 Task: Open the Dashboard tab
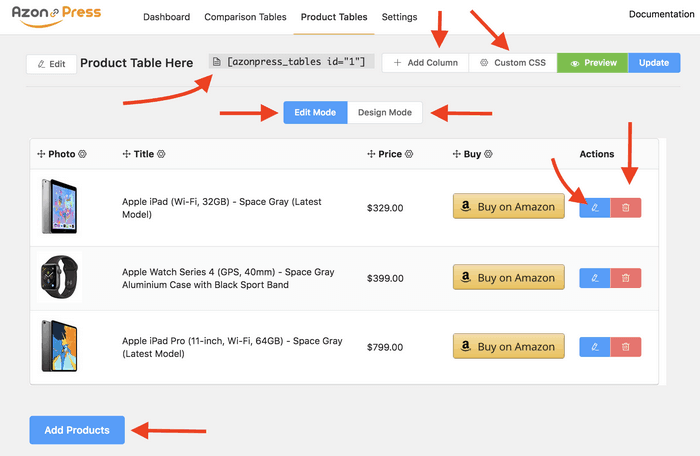[167, 17]
